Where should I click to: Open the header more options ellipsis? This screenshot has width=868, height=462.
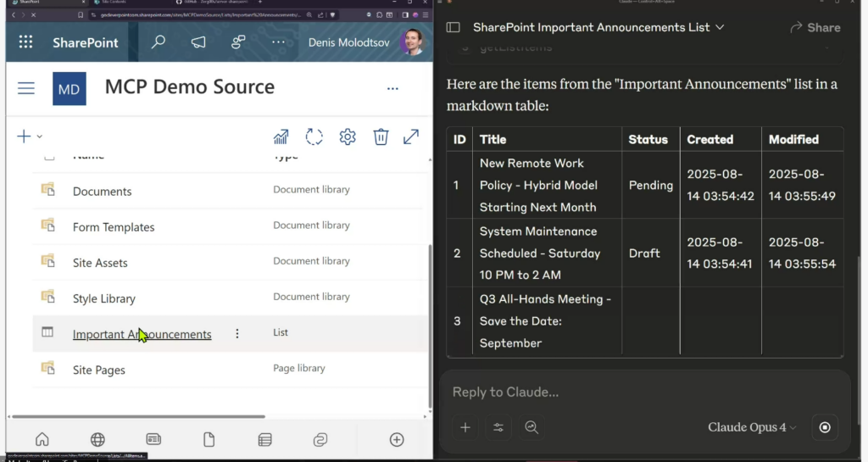tap(278, 42)
